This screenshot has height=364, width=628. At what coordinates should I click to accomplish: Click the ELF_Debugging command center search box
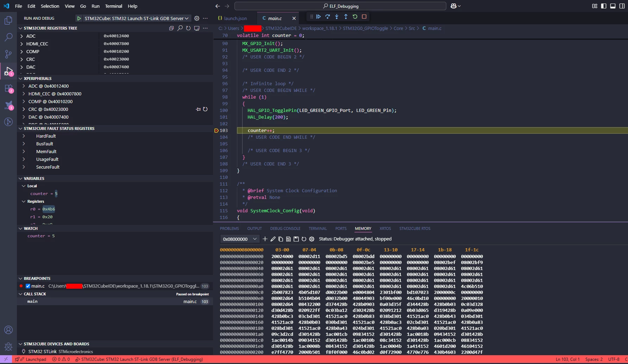[340, 6]
